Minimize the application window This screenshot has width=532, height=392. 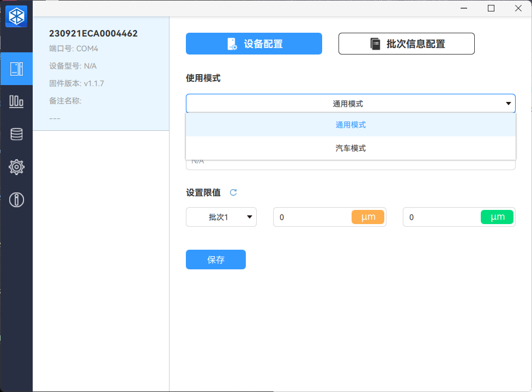pyautogui.click(x=464, y=8)
